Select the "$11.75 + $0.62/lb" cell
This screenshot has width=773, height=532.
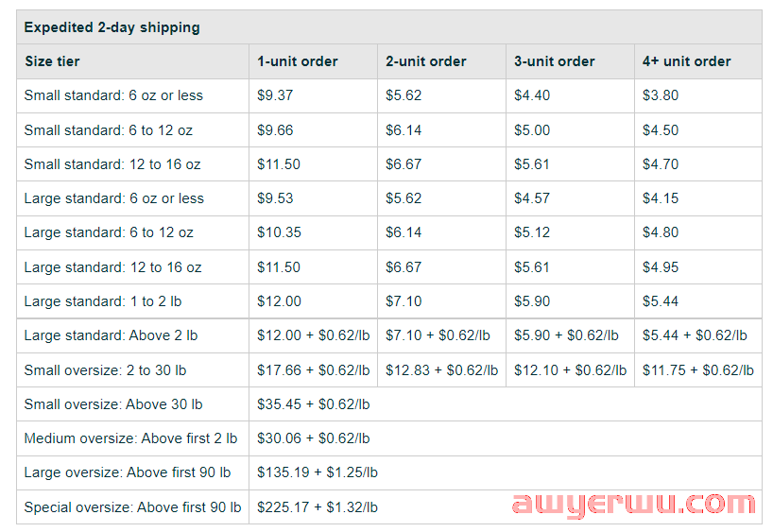(697, 370)
